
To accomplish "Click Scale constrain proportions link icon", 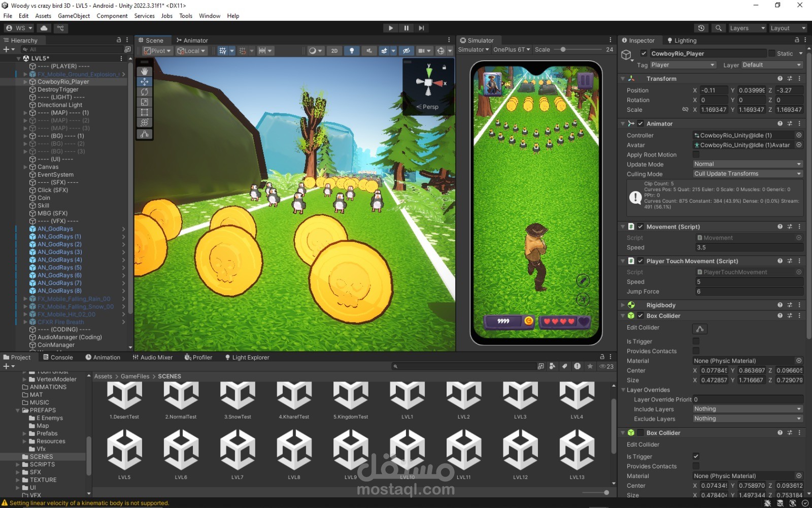I will click(685, 110).
